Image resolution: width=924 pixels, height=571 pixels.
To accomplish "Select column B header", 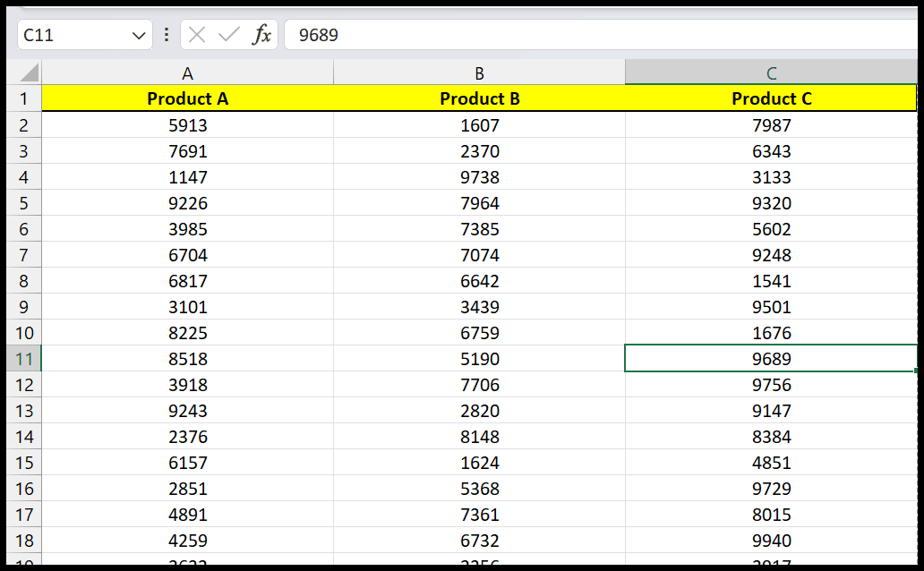I will point(479,72).
